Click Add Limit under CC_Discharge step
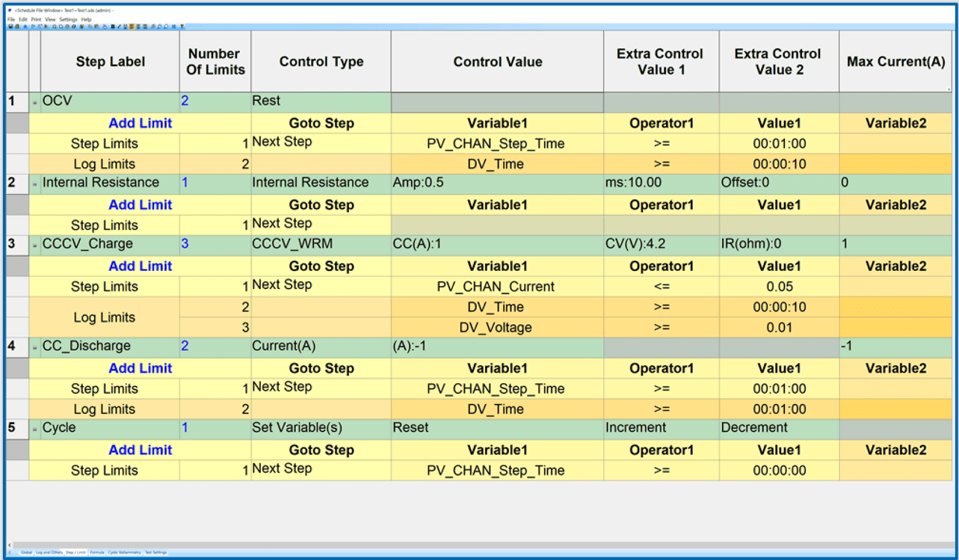The image size is (959, 560). [x=140, y=368]
